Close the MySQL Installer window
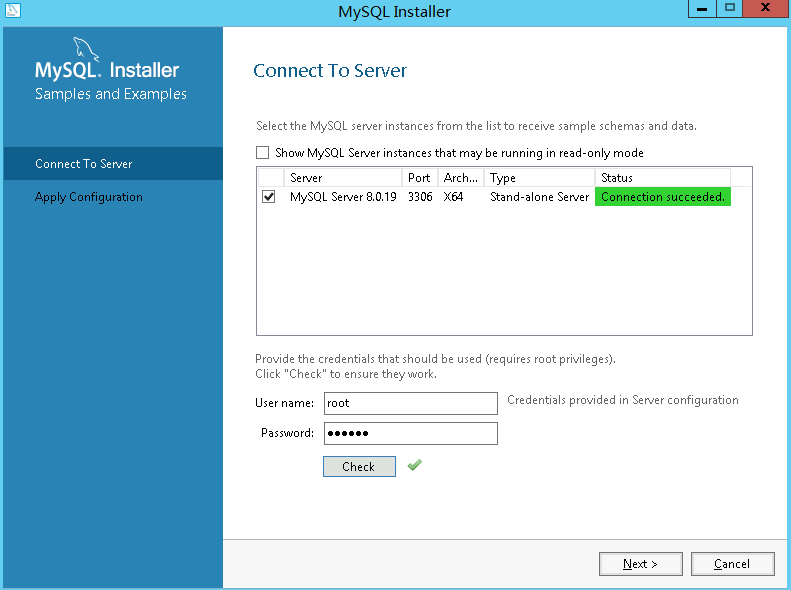The width and height of the screenshot is (791, 590). pos(766,8)
